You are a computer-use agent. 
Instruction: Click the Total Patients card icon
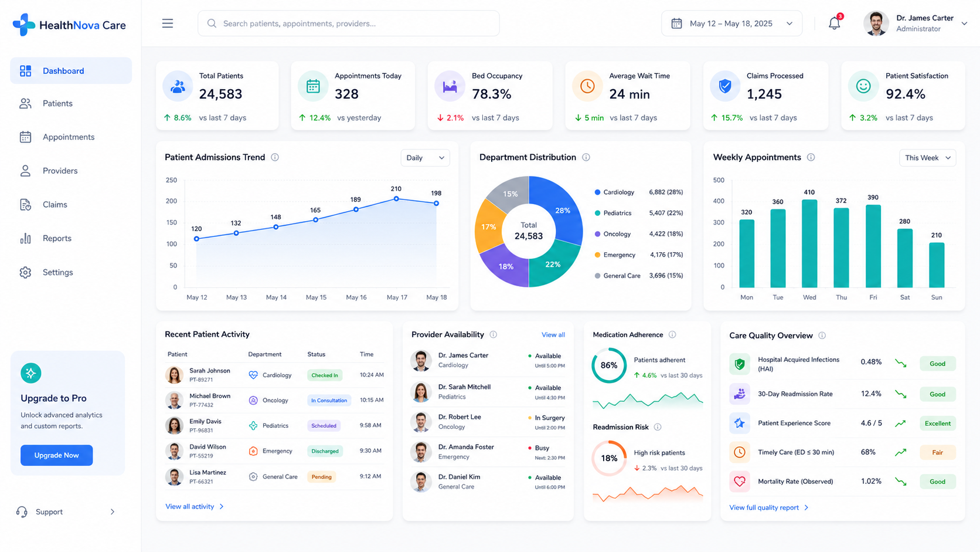pyautogui.click(x=178, y=86)
